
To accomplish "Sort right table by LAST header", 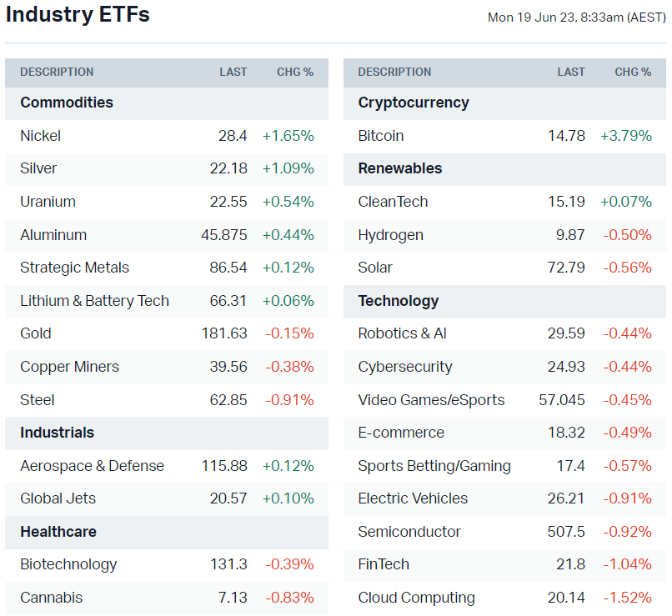I will point(571,73).
